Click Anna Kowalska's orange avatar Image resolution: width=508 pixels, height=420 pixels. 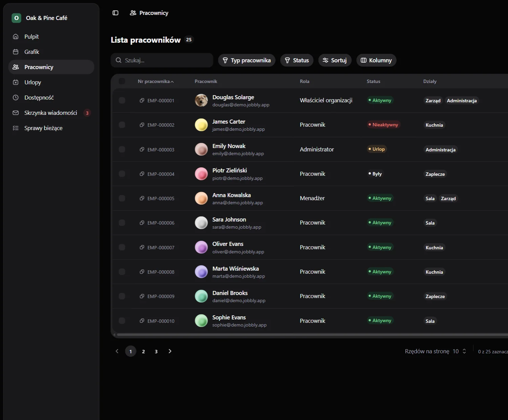(201, 198)
